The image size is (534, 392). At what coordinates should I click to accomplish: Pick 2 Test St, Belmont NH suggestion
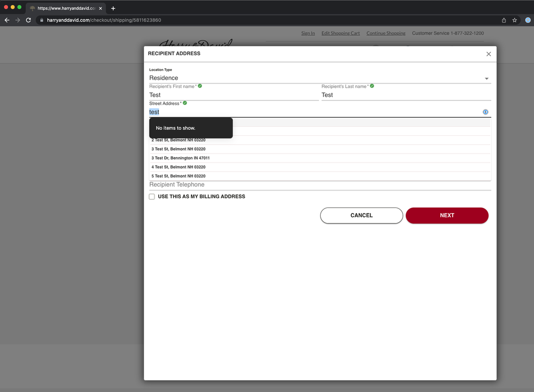pos(179,140)
